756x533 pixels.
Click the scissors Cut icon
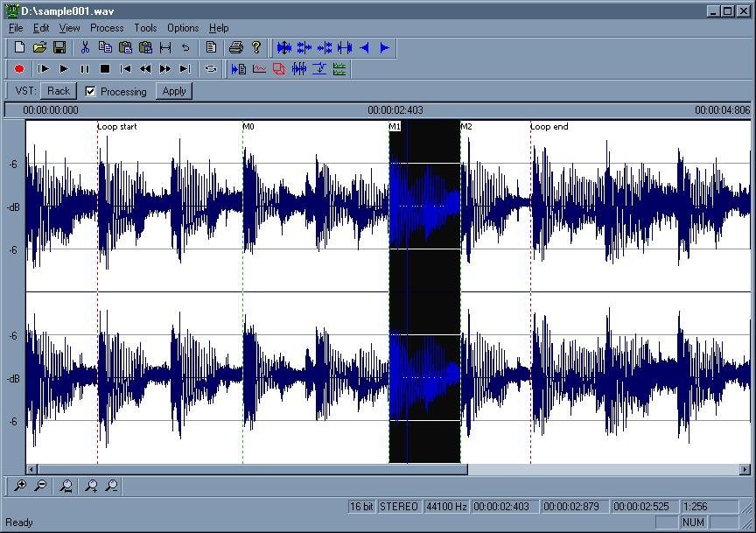click(85, 47)
